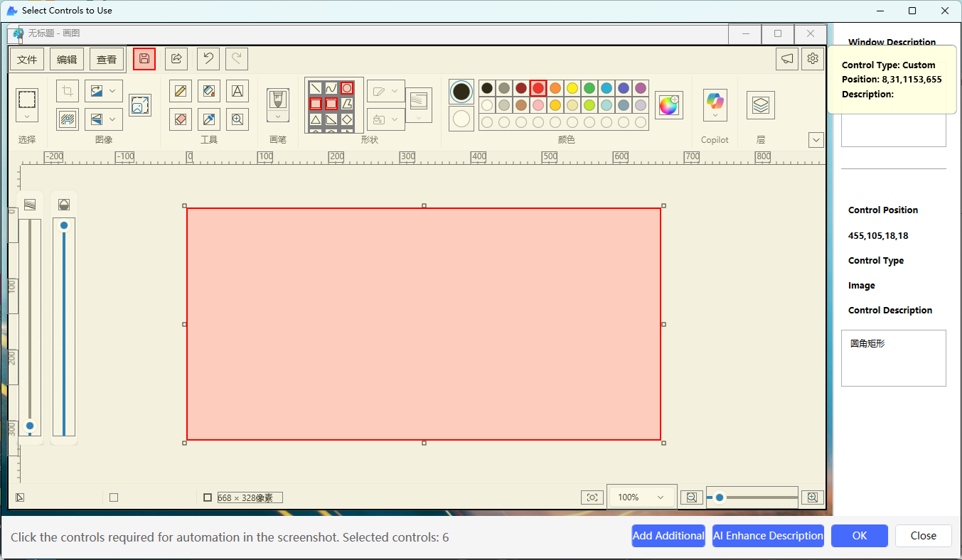This screenshot has width=962, height=560.
Task: Click the Save icon in title bar
Action: pos(144,58)
